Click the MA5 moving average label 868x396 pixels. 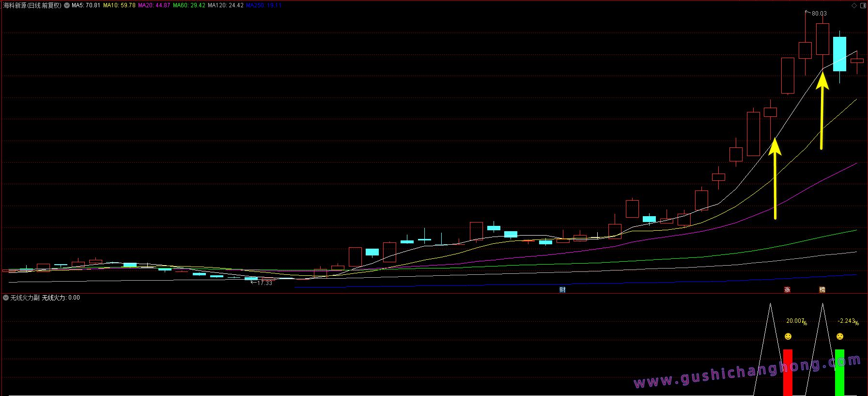(86, 6)
